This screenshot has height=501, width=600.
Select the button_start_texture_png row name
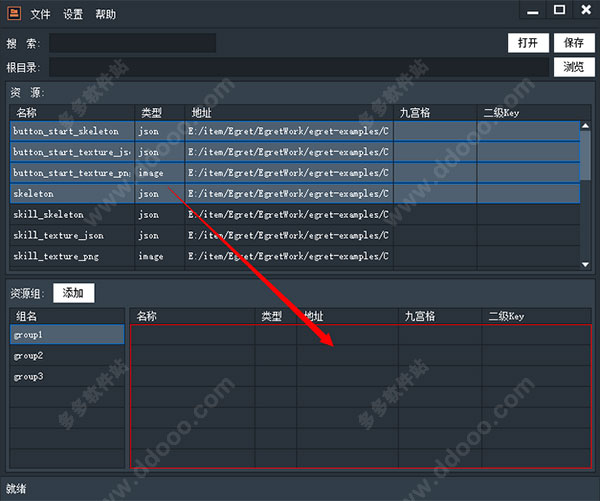(72, 173)
